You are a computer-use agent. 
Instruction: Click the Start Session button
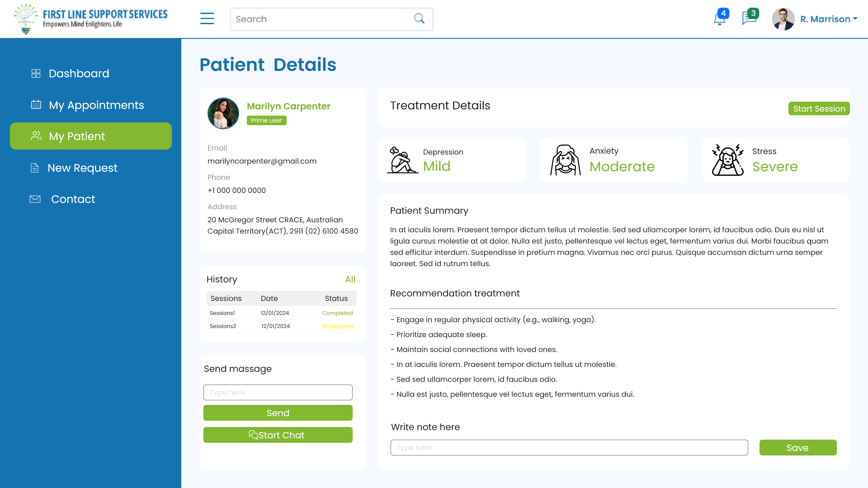click(x=819, y=109)
